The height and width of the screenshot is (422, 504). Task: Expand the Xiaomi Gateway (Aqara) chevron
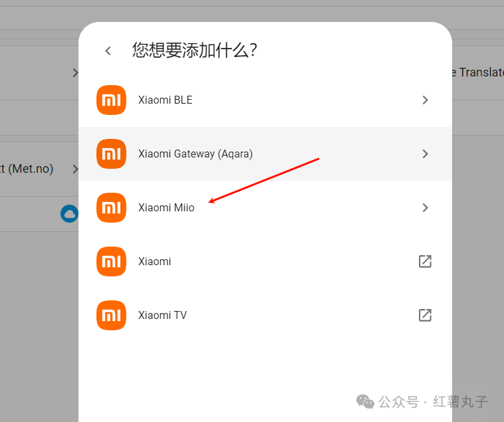click(x=426, y=154)
